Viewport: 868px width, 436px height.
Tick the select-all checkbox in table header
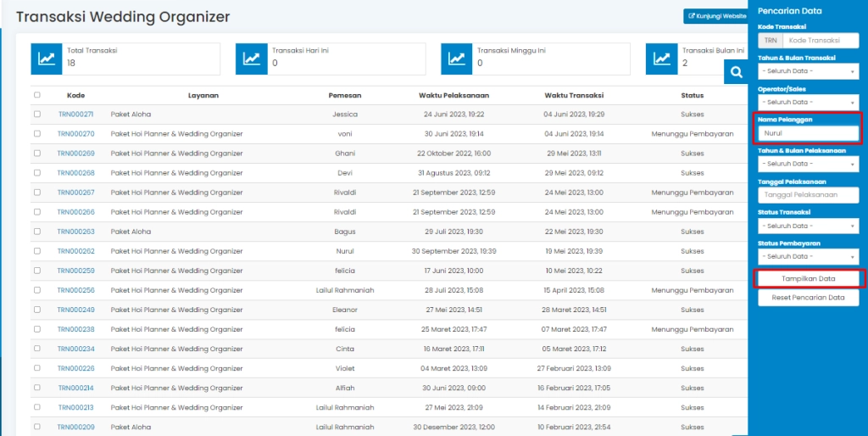pyautogui.click(x=36, y=95)
